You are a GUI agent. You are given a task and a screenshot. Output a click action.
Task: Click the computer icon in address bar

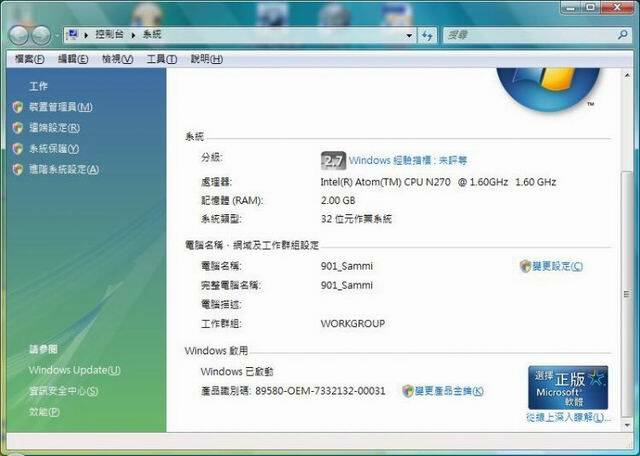(73, 35)
